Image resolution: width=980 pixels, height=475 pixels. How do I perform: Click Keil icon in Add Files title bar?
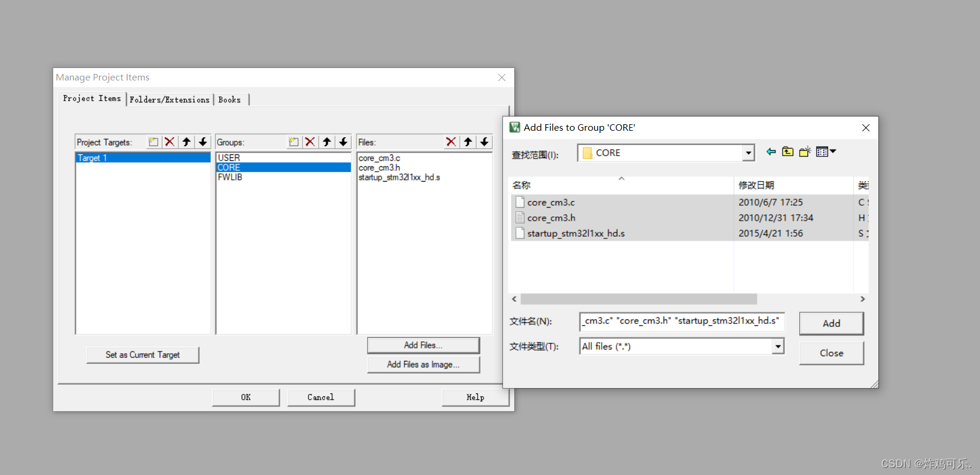pyautogui.click(x=515, y=127)
